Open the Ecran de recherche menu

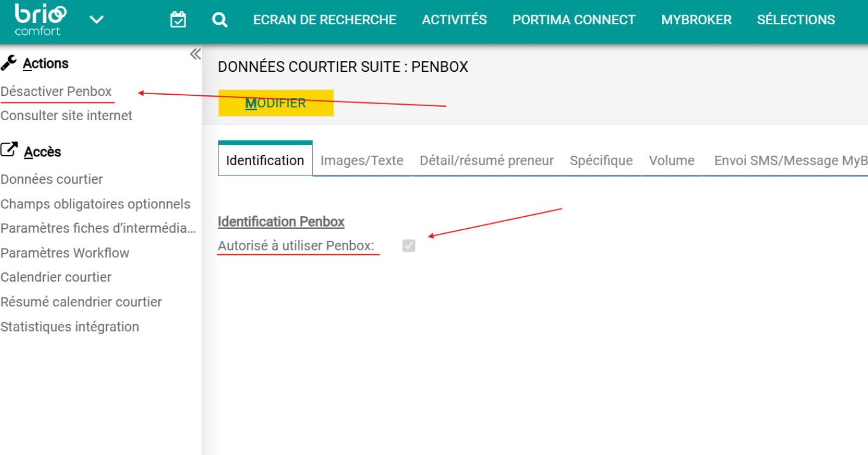[x=325, y=20]
